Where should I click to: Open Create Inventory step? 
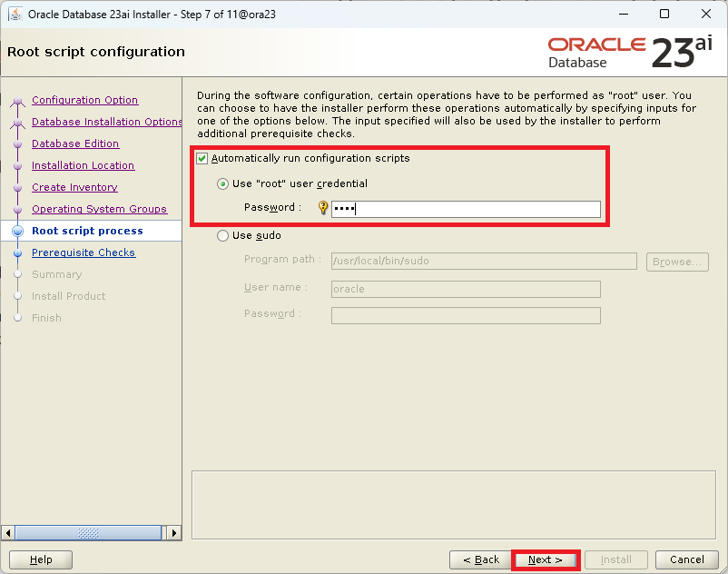coord(74,187)
